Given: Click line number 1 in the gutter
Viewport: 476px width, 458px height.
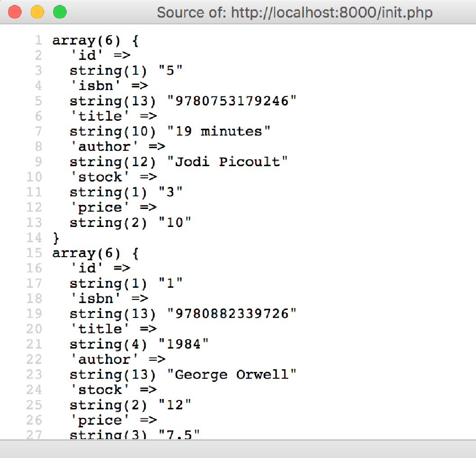Looking at the screenshot, I should [38, 40].
